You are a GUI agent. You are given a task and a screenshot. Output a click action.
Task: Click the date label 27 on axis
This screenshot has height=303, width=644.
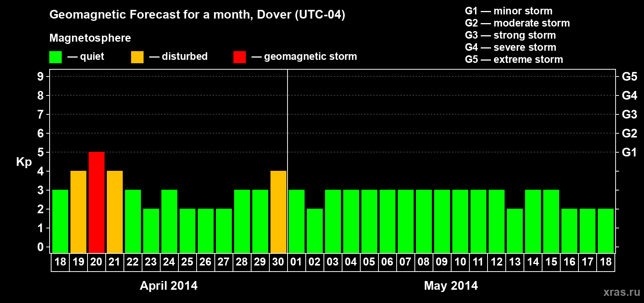pyautogui.click(x=224, y=262)
